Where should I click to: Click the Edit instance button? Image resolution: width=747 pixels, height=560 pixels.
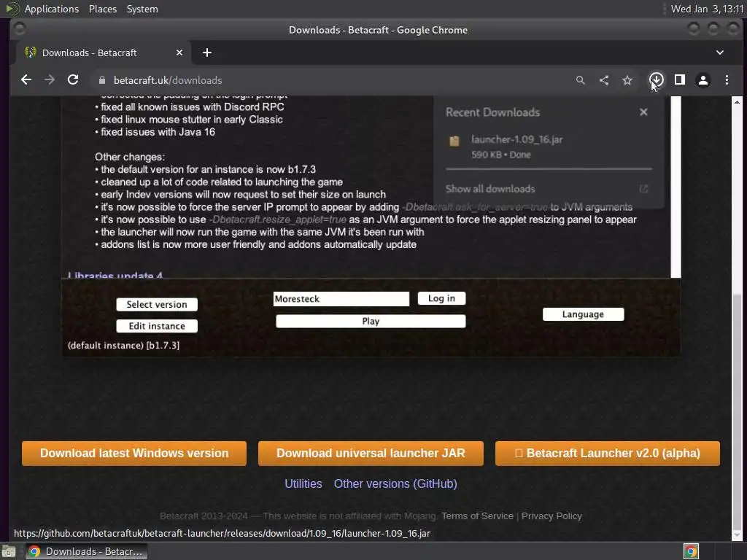[x=157, y=326]
